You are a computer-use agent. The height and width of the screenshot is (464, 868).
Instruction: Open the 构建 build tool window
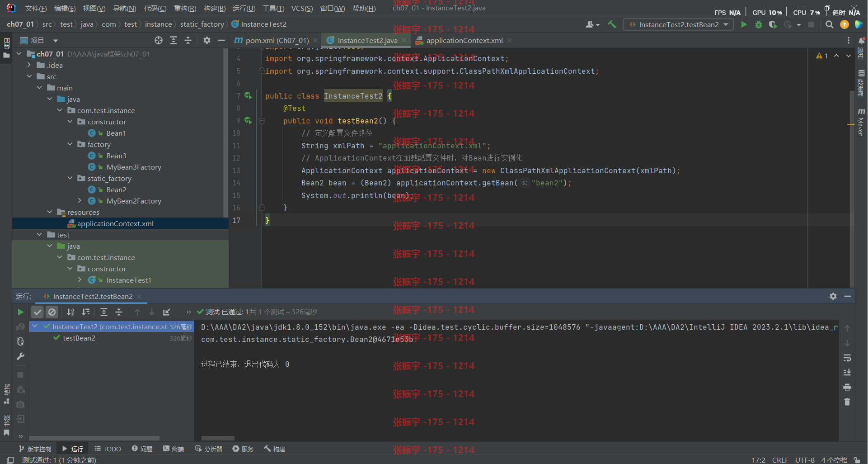(275, 449)
